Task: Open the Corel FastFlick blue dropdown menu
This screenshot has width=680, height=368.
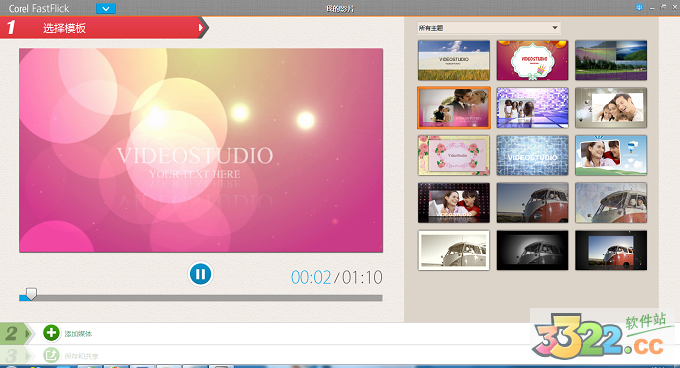Action: pyautogui.click(x=105, y=8)
